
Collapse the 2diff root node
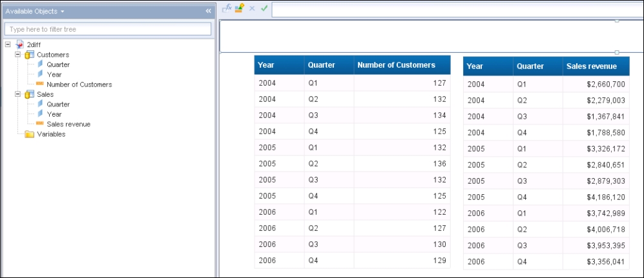(x=8, y=45)
